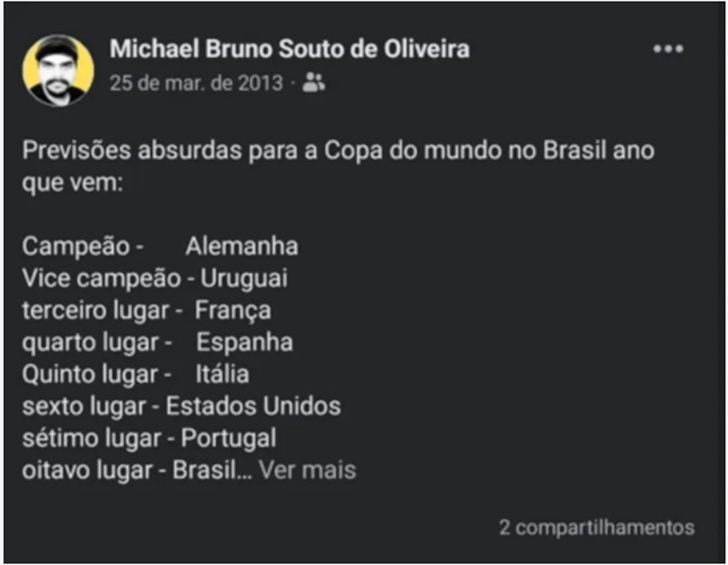
Task: Open the three-dot post options menu
Action: [668, 48]
